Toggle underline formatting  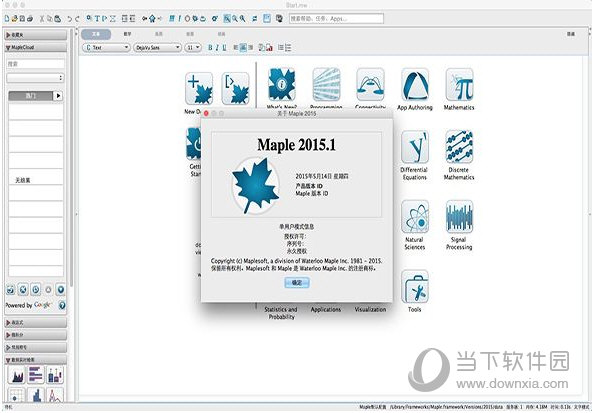pos(224,48)
